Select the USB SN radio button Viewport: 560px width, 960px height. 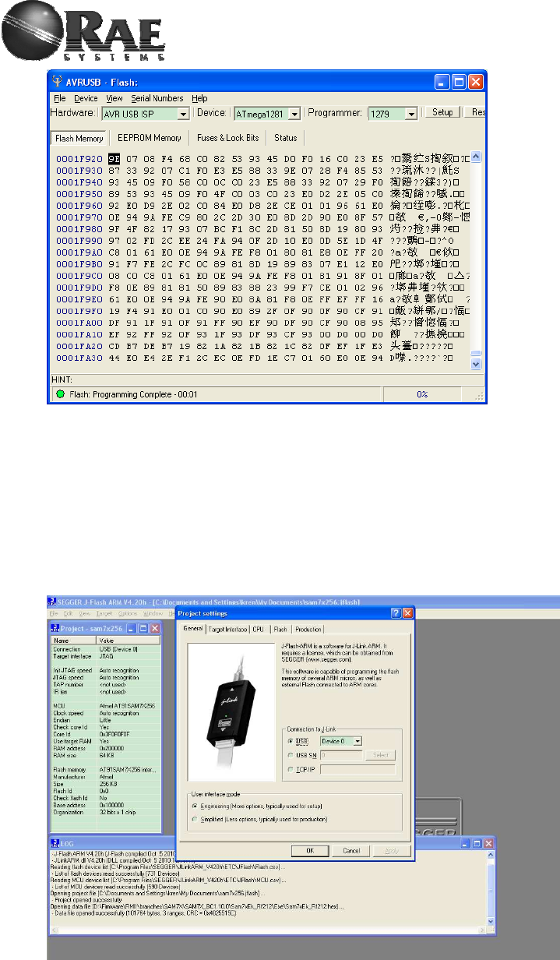pyautogui.click(x=291, y=755)
